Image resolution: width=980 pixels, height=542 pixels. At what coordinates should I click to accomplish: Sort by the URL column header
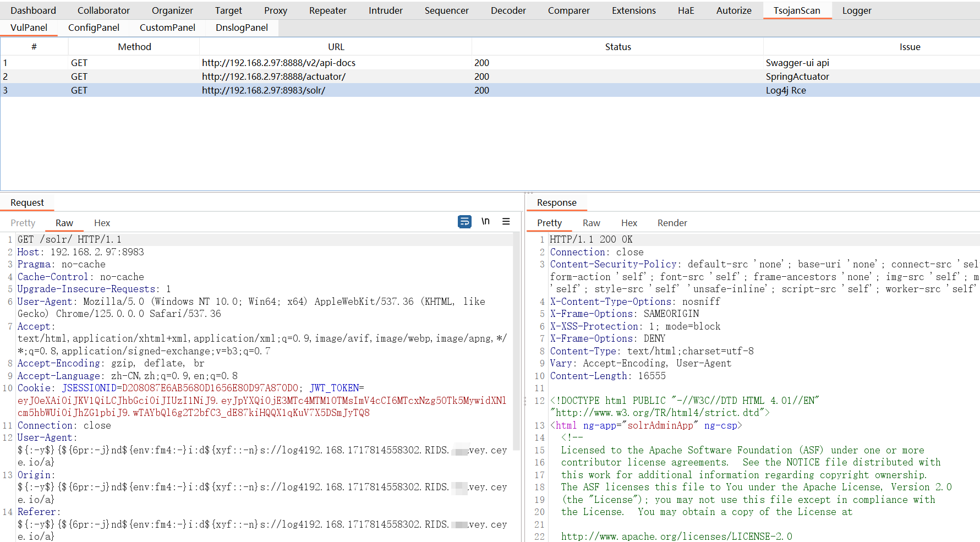(336, 47)
